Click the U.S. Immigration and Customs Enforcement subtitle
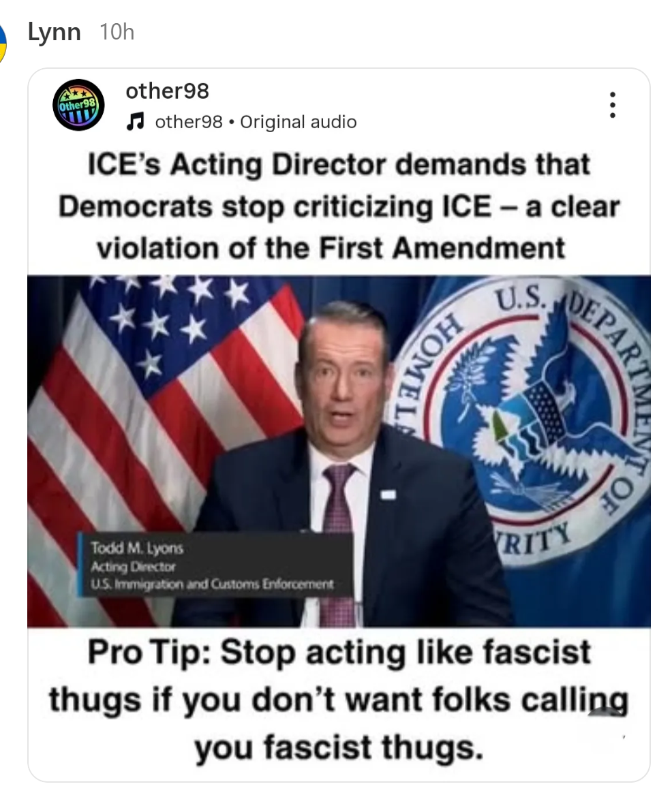Viewport: 672px width, 797px height. 212,584
